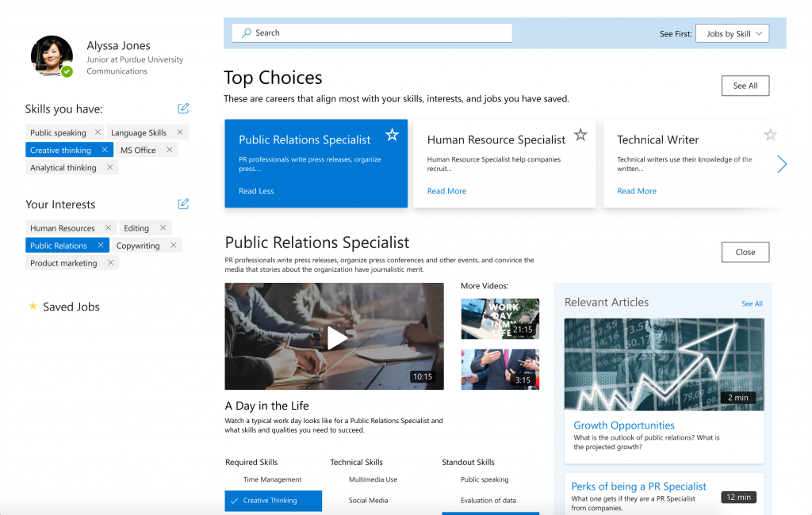
Task: Play the A Day in the Life video
Action: (337, 338)
